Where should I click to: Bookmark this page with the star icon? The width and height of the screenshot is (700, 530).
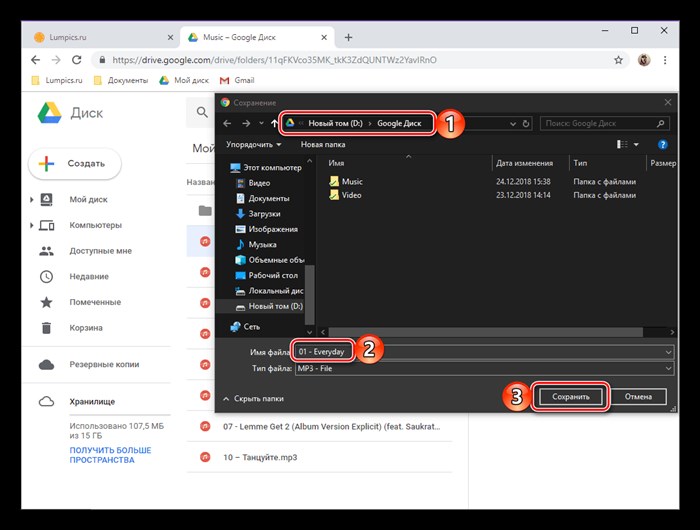click(x=618, y=60)
